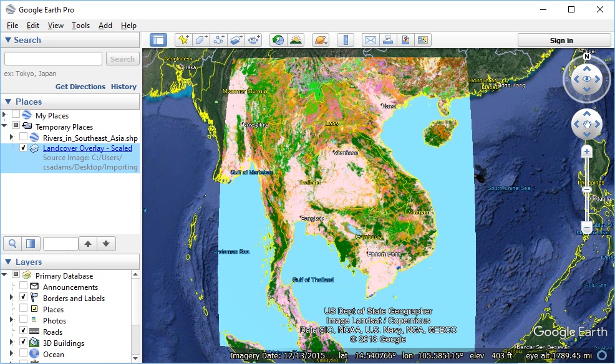Open the search History link
This screenshot has width=615, height=364.
[123, 87]
